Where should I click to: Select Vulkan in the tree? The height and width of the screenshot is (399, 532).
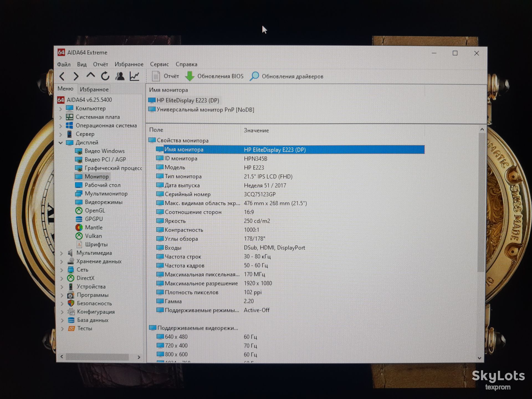93,236
